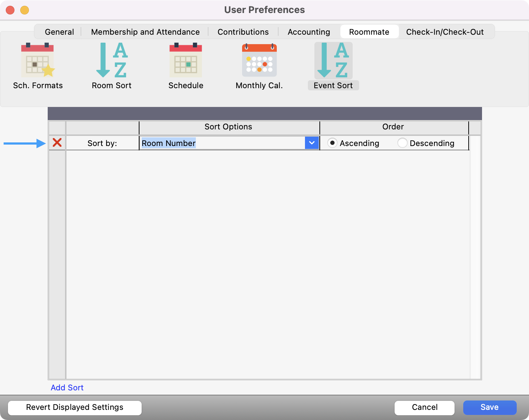Click the Add Sort link

pos(67,387)
